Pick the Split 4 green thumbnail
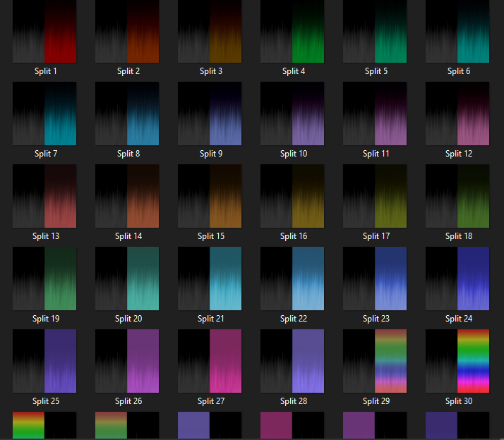This screenshot has width=504, height=440. tap(292, 31)
